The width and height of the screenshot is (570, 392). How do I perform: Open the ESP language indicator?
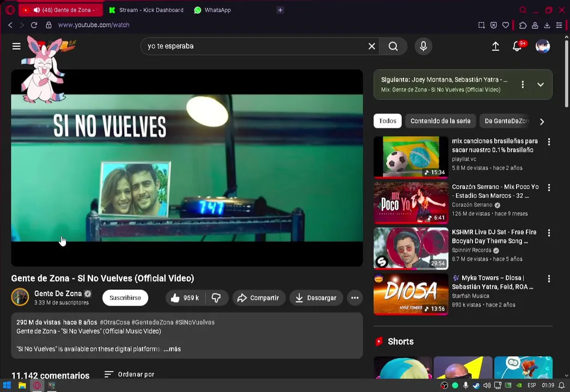pos(531,385)
